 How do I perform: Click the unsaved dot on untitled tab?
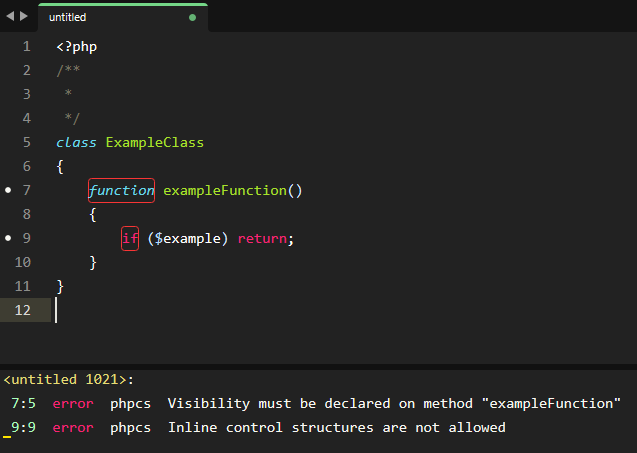tap(193, 17)
